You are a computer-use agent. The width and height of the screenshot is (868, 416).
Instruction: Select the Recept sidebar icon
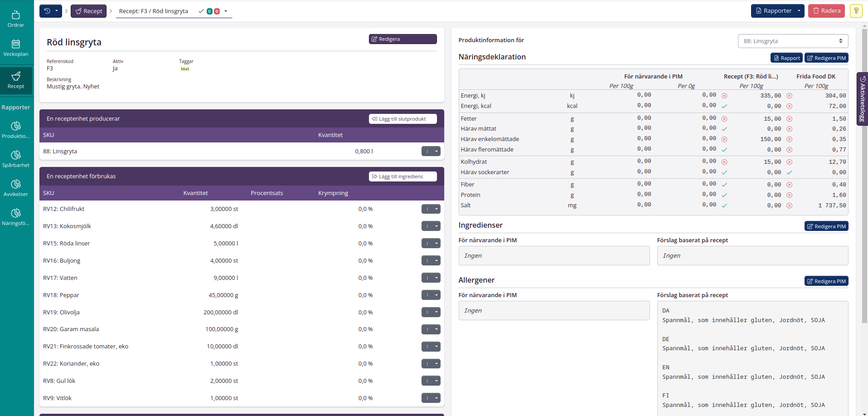click(x=16, y=80)
